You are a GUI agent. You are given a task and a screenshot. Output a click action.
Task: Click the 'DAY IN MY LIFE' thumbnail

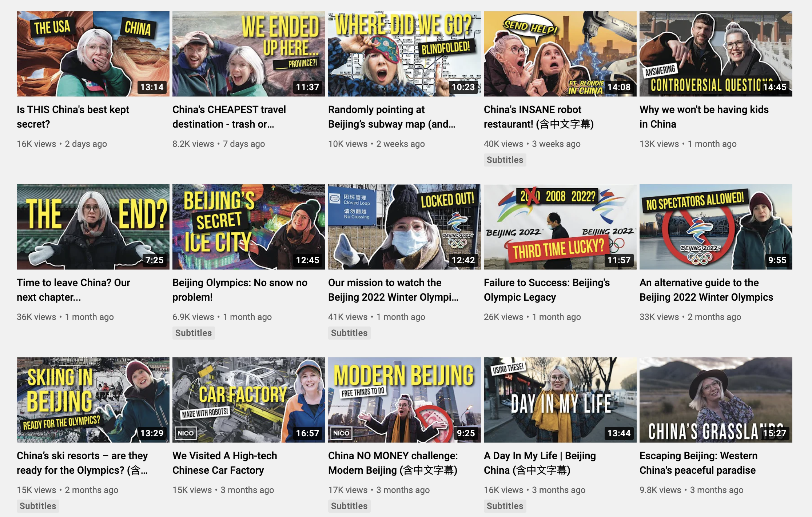(x=560, y=400)
